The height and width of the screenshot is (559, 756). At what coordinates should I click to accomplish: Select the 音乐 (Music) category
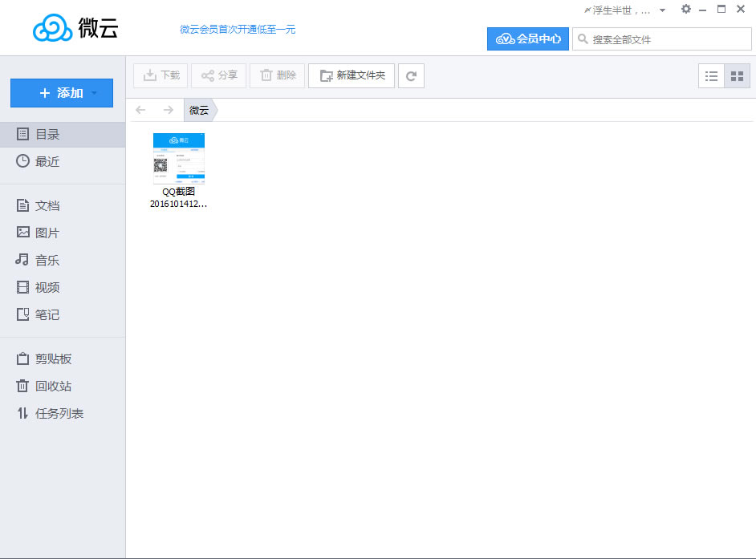pyautogui.click(x=47, y=260)
